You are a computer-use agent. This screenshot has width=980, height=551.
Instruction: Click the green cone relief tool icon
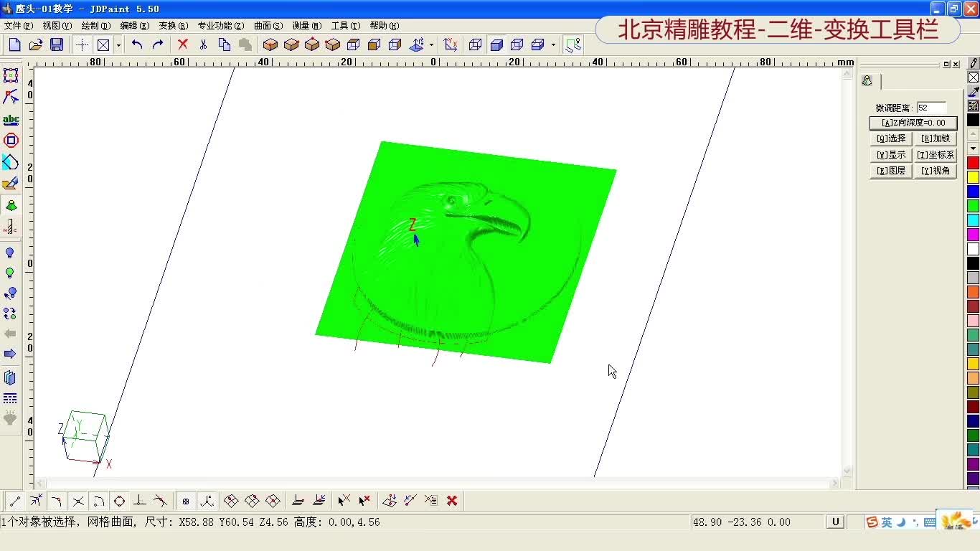[x=10, y=206]
